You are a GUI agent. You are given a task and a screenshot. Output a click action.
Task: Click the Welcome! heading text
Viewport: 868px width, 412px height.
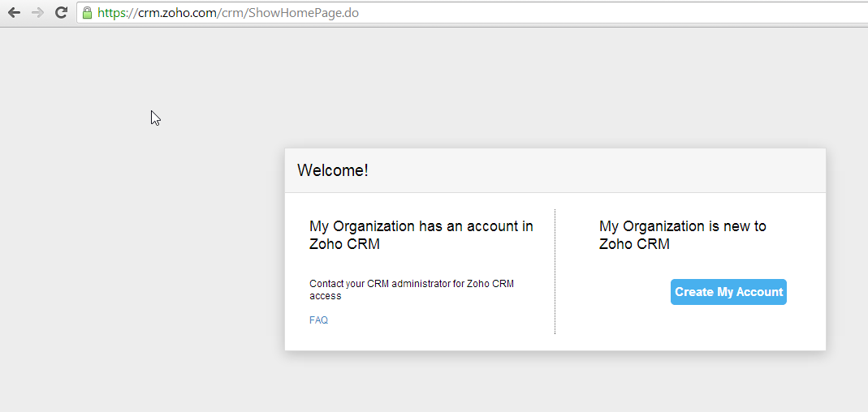pos(333,170)
